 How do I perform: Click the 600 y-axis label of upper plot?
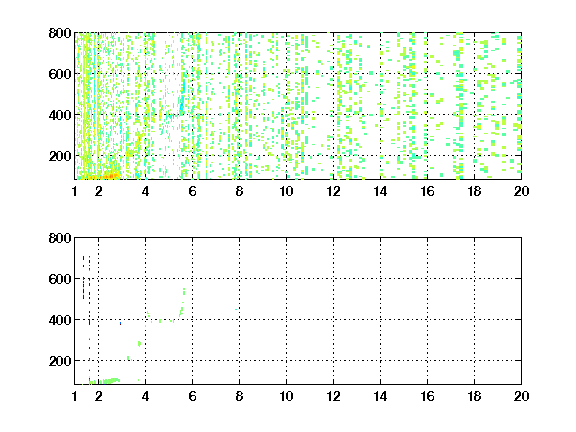coord(60,74)
